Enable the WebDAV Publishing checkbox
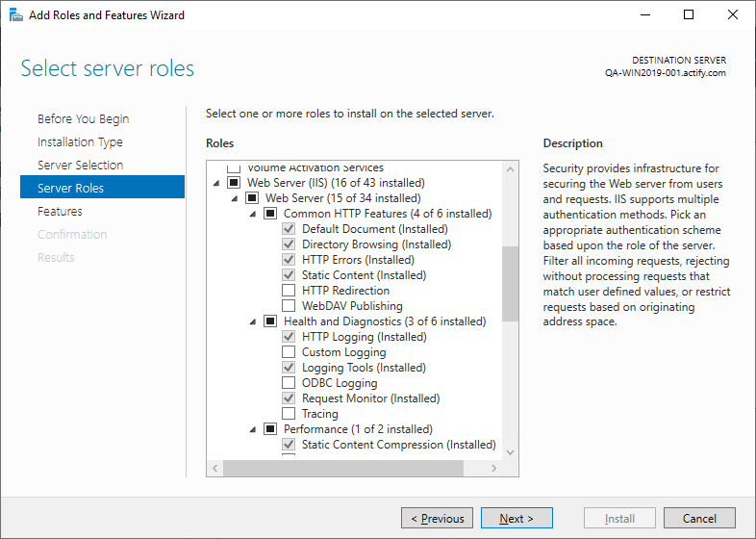 point(289,306)
